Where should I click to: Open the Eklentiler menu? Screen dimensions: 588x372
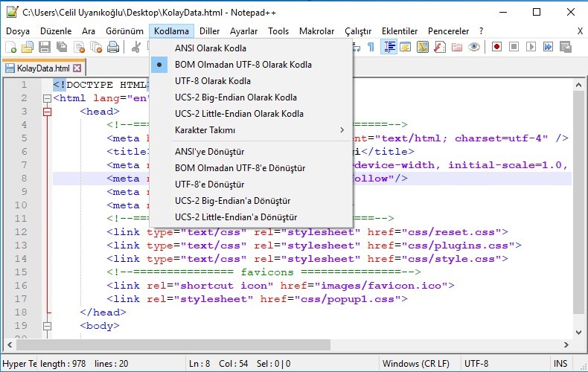(x=400, y=31)
